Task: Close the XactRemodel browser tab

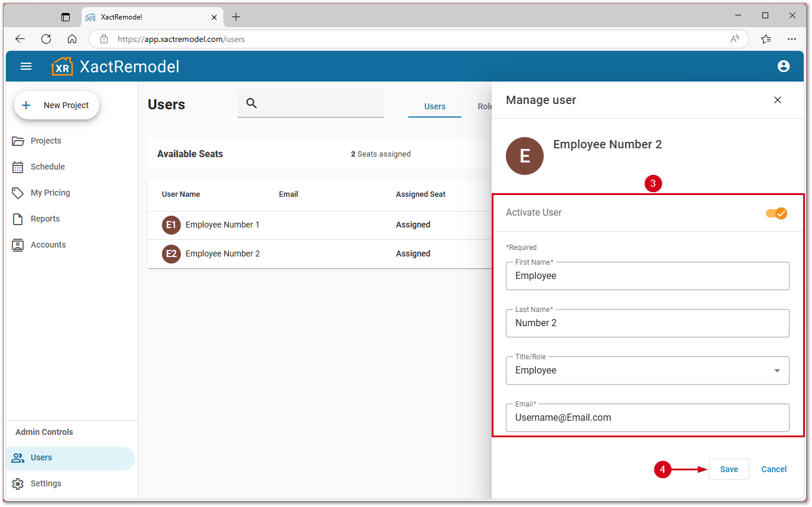Action: [214, 17]
